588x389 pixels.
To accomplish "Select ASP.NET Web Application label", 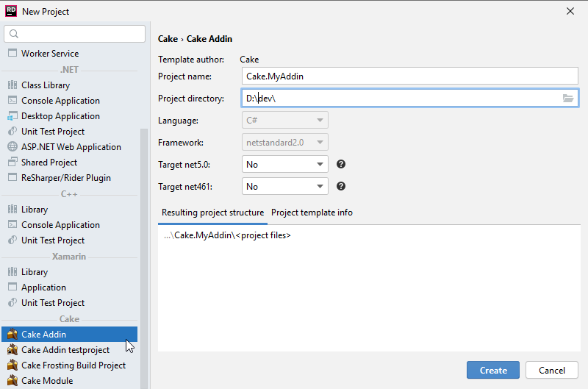I will coord(71,146).
